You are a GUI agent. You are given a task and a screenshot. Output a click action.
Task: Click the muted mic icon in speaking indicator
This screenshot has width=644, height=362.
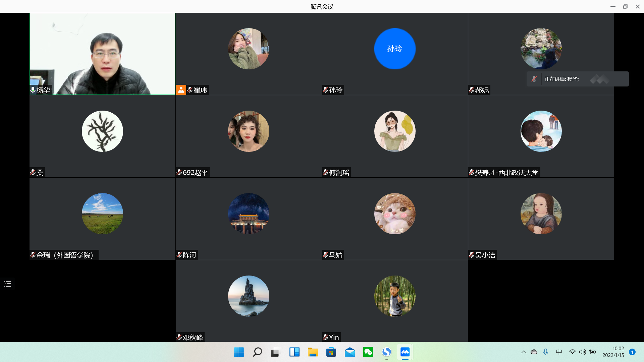(534, 79)
